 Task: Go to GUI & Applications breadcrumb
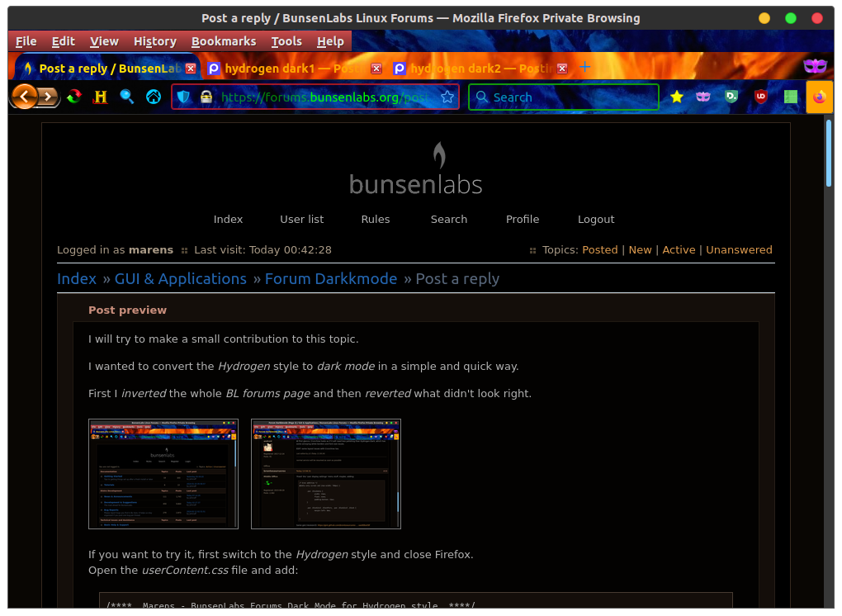(x=181, y=279)
